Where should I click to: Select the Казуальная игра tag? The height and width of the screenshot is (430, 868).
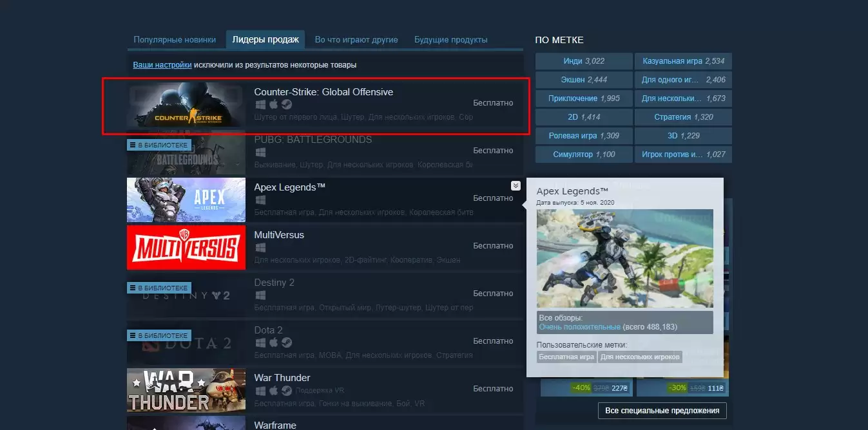point(683,61)
